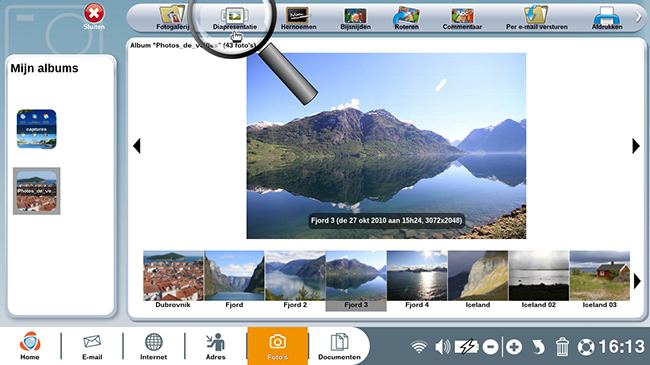Expand more toolbar tools with right chevron

pyautogui.click(x=638, y=17)
